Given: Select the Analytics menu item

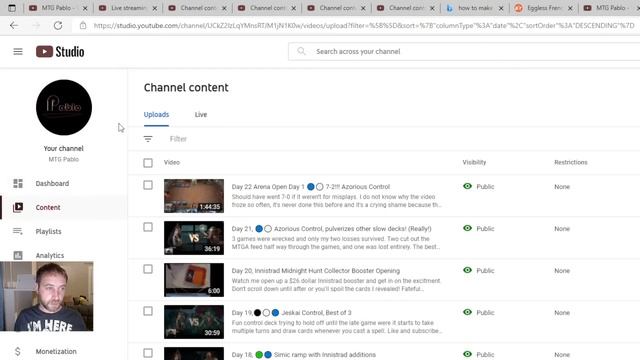Looking at the screenshot, I should 50,256.
